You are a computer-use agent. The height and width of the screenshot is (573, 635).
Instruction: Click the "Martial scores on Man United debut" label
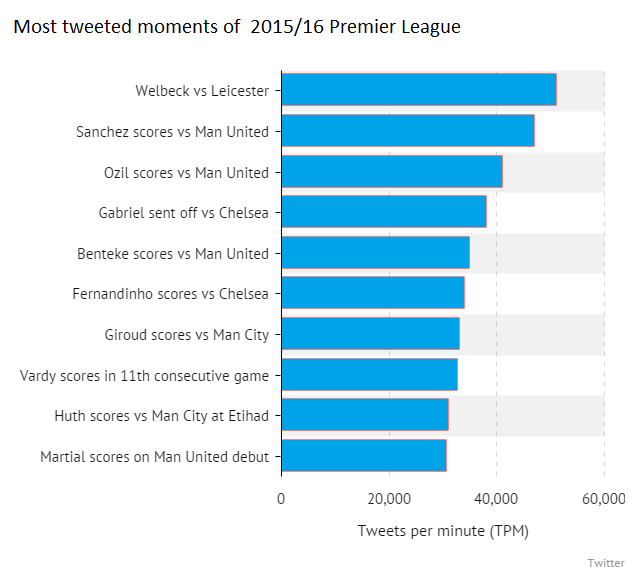tap(155, 457)
